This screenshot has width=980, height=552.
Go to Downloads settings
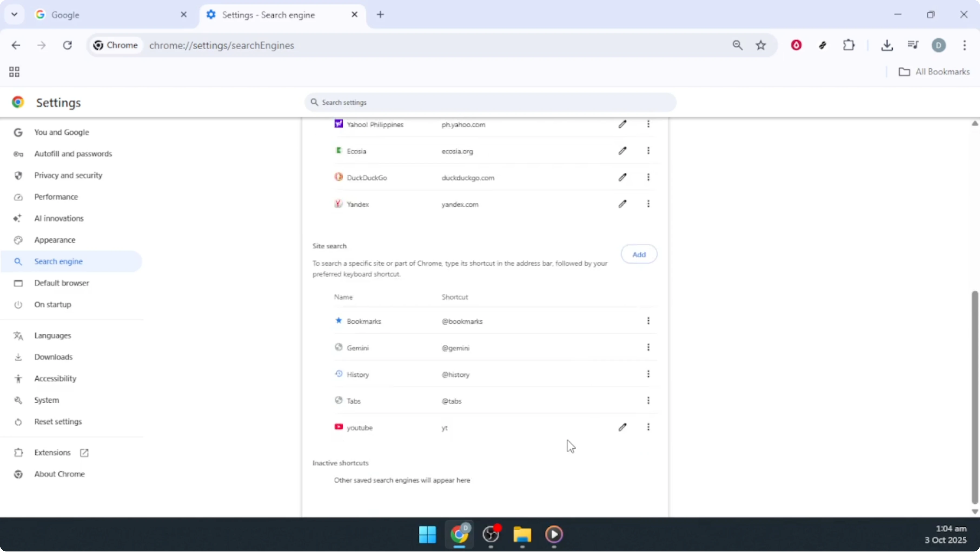point(71,357)
